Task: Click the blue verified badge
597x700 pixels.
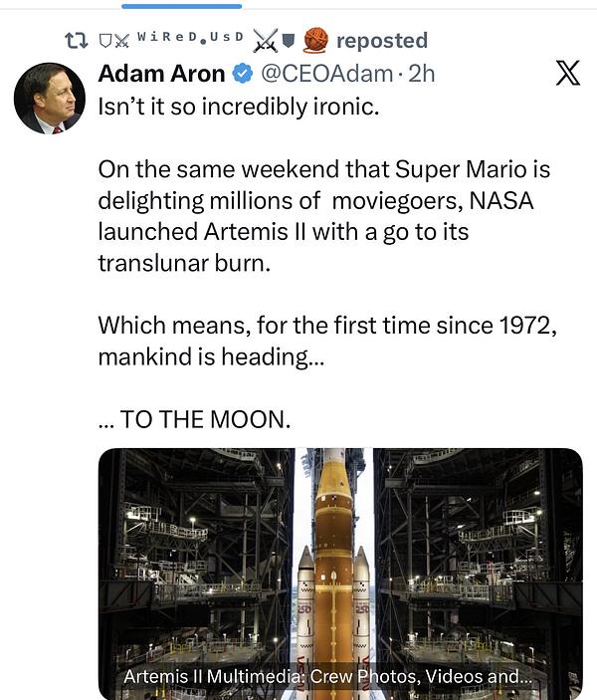Action: [x=242, y=74]
